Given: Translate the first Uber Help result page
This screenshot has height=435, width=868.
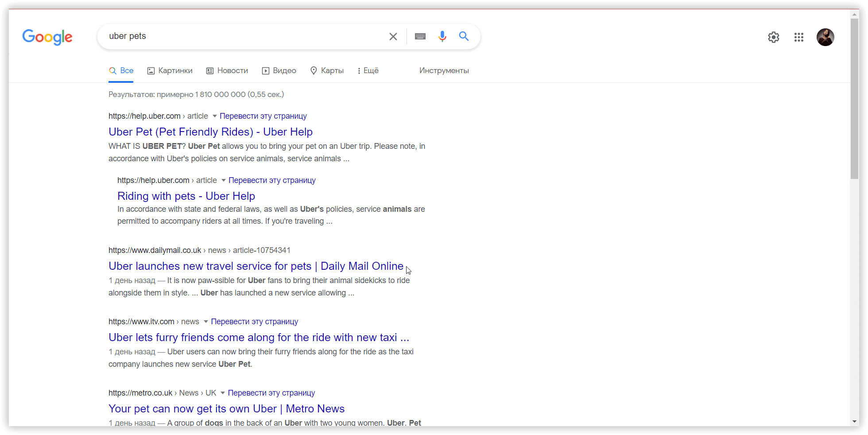Looking at the screenshot, I should (x=263, y=116).
